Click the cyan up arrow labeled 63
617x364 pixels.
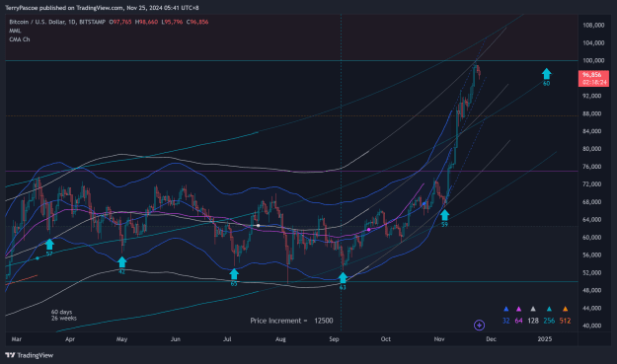[343, 277]
